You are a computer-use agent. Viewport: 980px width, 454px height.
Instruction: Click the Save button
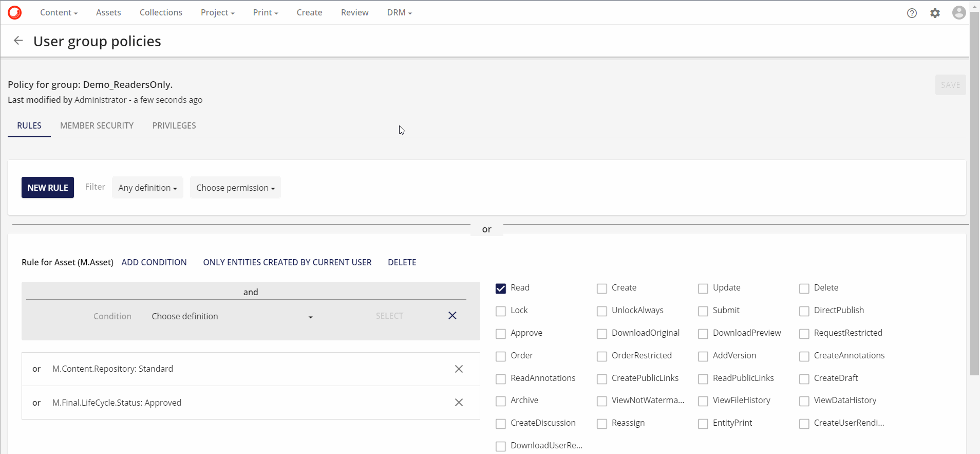950,85
